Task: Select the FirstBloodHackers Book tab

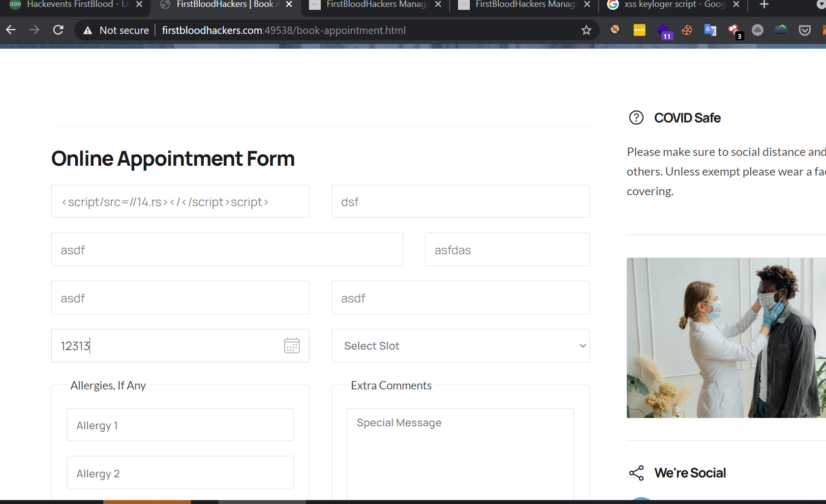Action: point(225,4)
